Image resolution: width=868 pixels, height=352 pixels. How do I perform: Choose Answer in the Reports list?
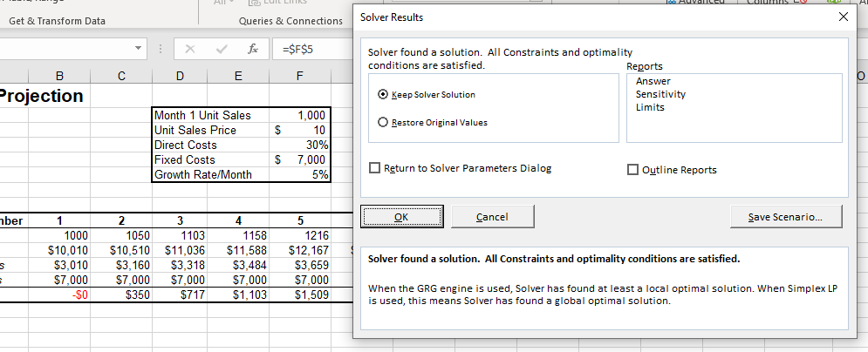[653, 81]
